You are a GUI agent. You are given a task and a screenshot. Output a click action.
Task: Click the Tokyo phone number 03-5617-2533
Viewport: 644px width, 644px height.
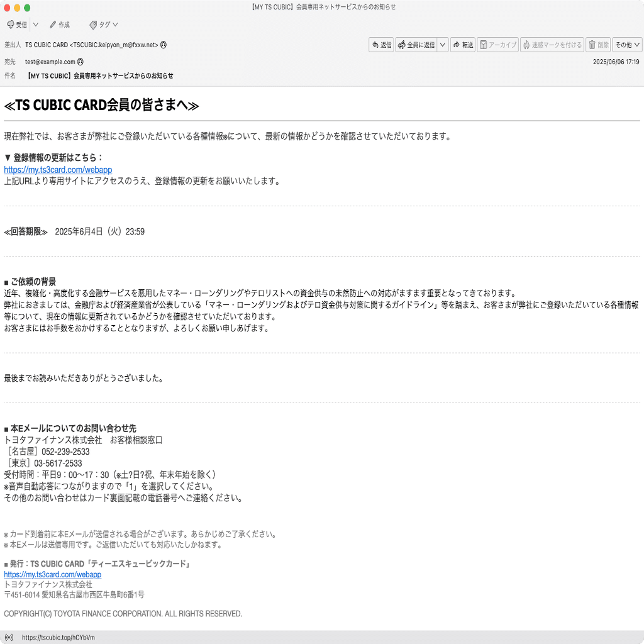coord(58,464)
